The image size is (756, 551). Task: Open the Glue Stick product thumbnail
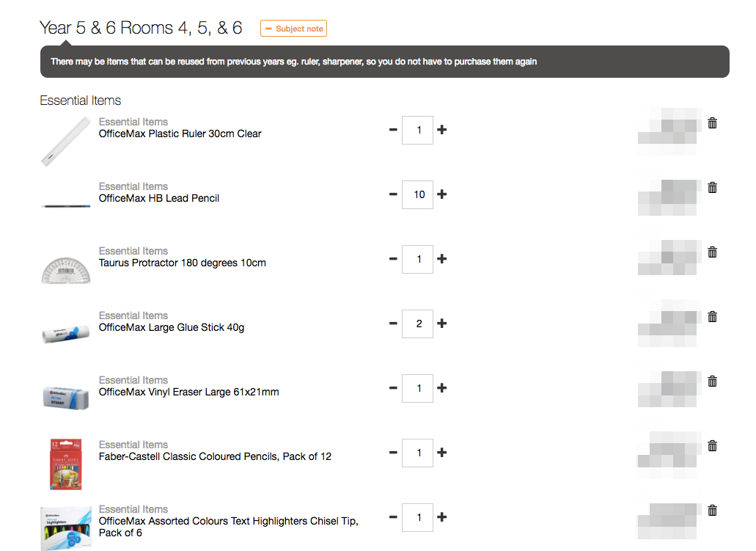click(65, 334)
